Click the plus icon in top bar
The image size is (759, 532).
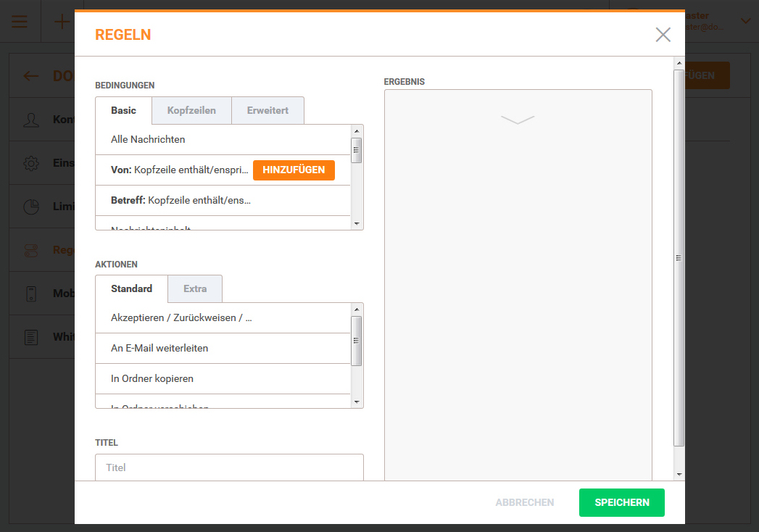(62, 22)
